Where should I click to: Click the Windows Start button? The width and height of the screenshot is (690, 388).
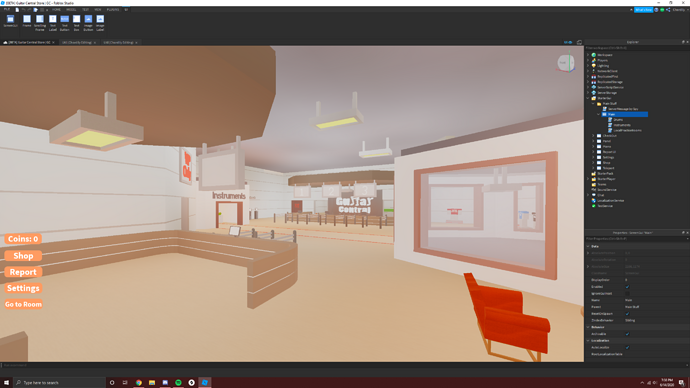click(6, 383)
